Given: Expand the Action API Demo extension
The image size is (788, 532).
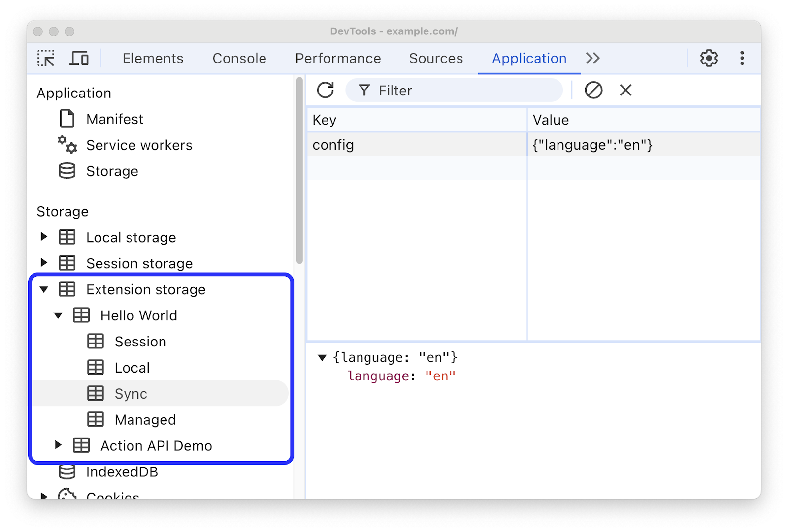Looking at the screenshot, I should (59, 445).
